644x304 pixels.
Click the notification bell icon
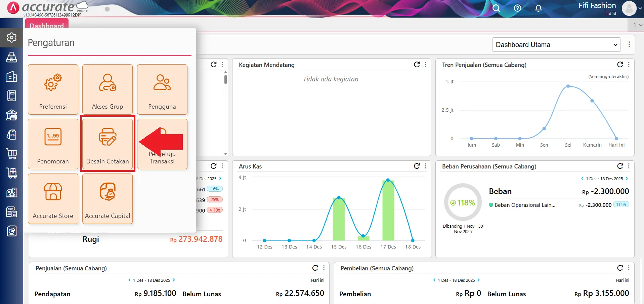538,8
